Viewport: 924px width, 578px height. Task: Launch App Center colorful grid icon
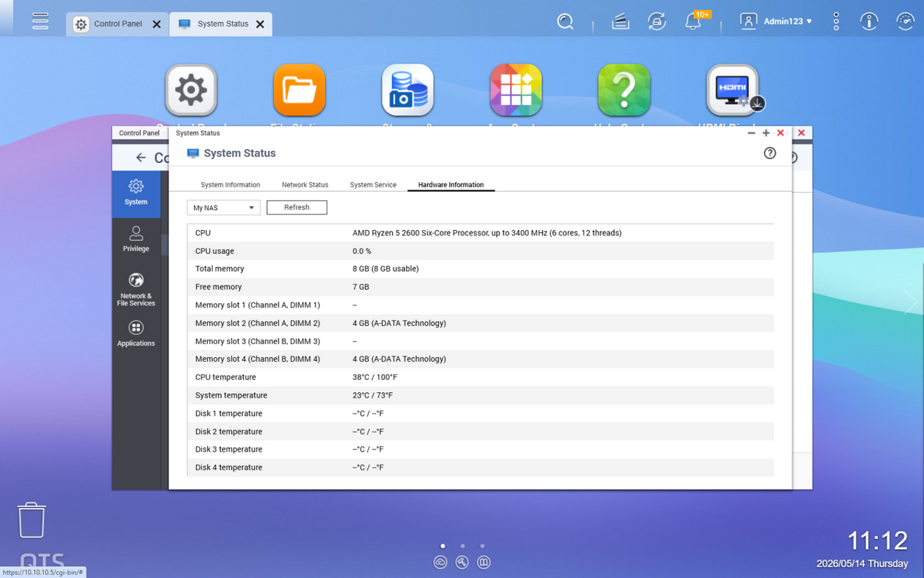click(515, 90)
